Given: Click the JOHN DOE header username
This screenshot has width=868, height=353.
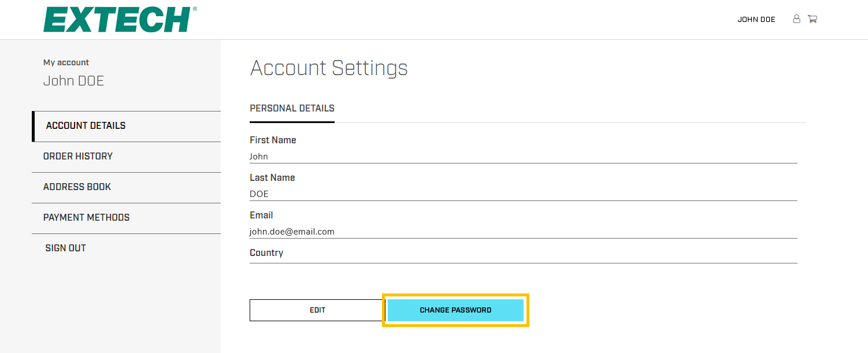Looking at the screenshot, I should (756, 20).
